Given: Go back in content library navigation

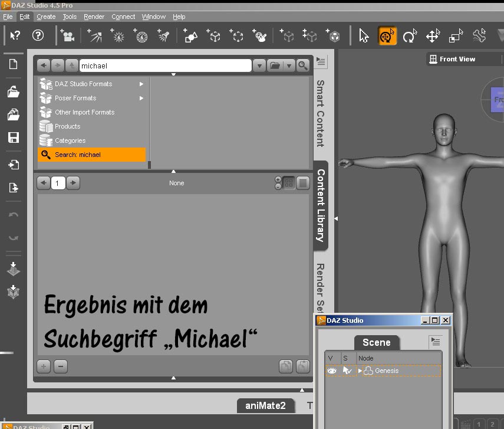Looking at the screenshot, I should 44,66.
